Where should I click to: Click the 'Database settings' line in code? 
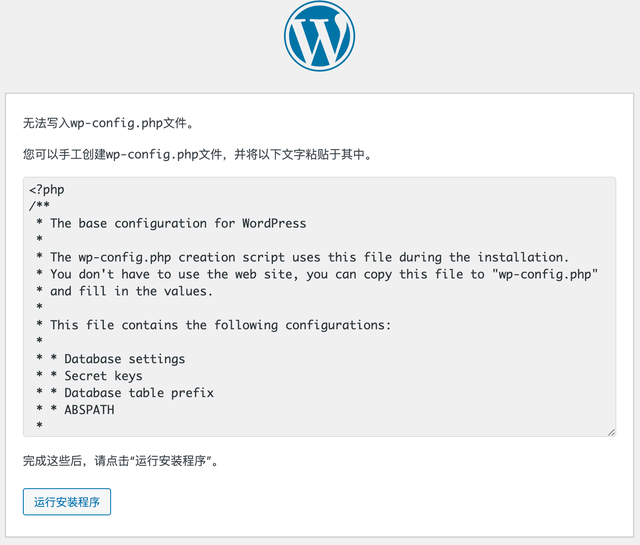coord(124,359)
